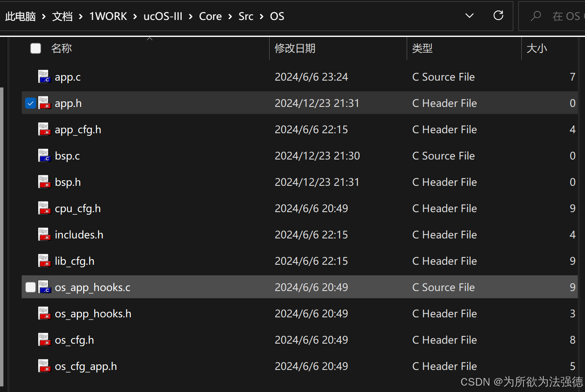Click the app_cfg.h header file icon
Viewport: 585px width, 392px height.
(x=45, y=129)
